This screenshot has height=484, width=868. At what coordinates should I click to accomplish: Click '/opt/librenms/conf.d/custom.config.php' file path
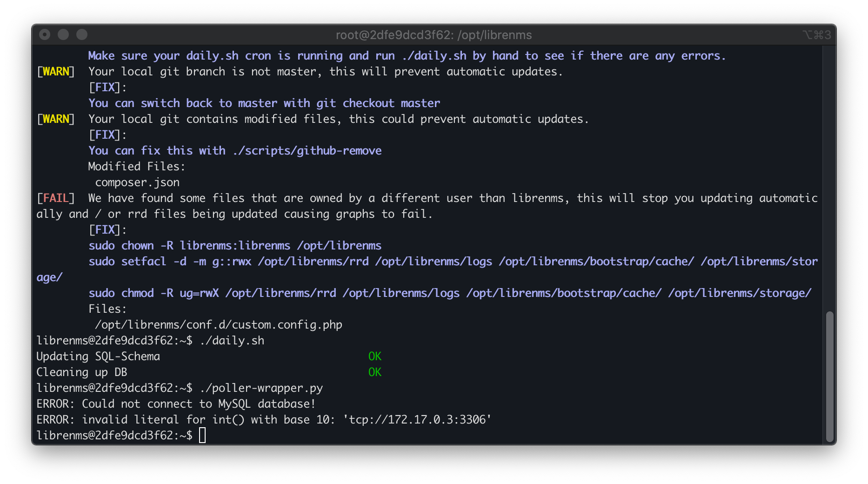click(219, 325)
